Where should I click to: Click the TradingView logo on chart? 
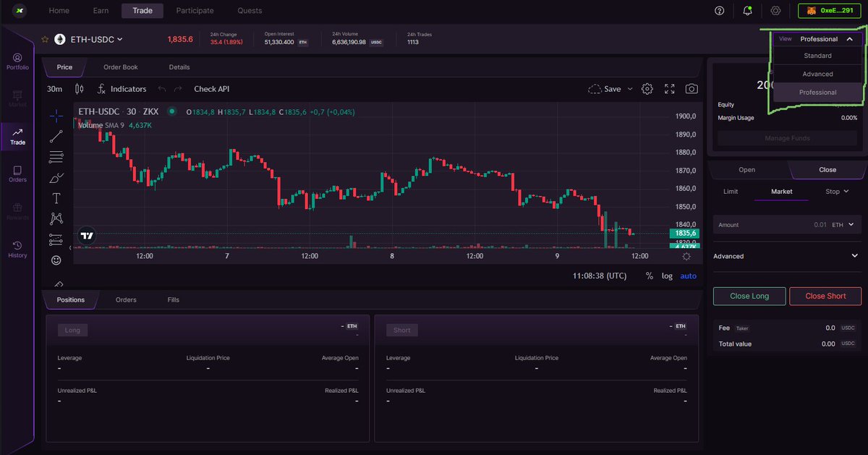(87, 236)
